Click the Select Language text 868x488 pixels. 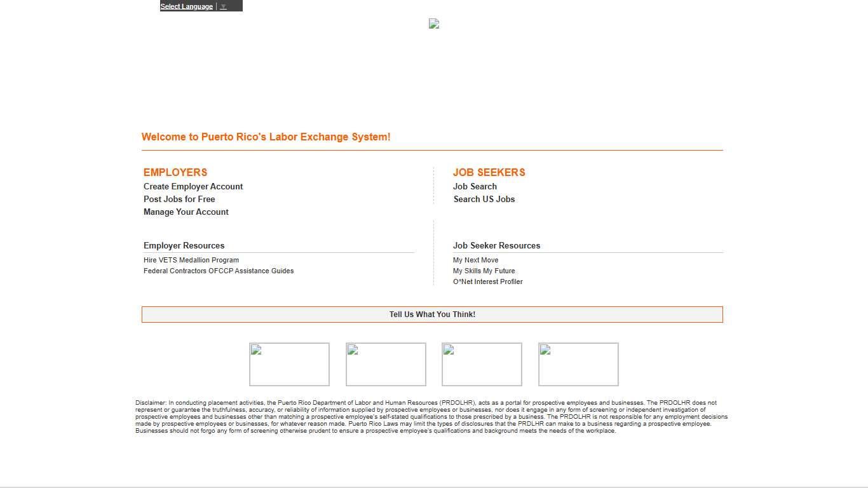[186, 6]
